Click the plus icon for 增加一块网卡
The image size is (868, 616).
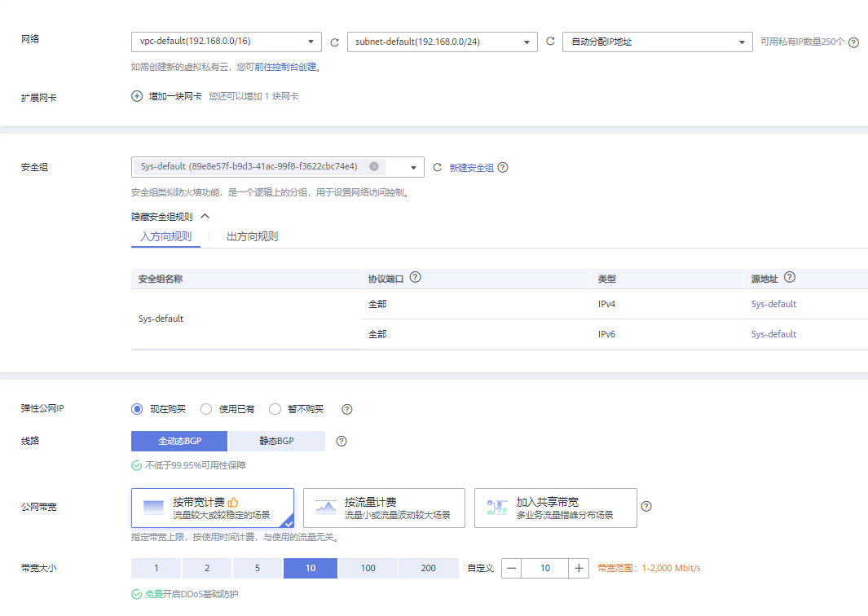(x=137, y=96)
